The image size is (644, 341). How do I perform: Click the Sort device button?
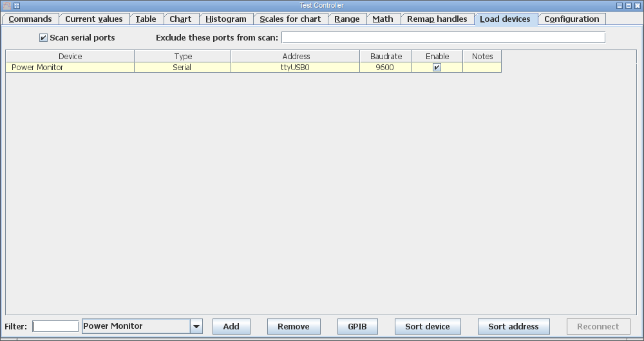[428, 327]
